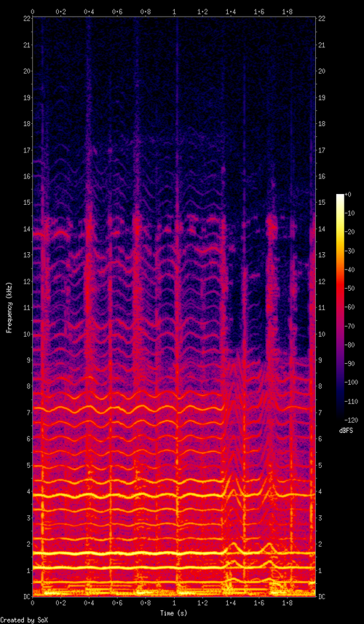364x624 pixels.
Task: Select the "-110" value on the dBFS scale
Action: click(x=352, y=402)
